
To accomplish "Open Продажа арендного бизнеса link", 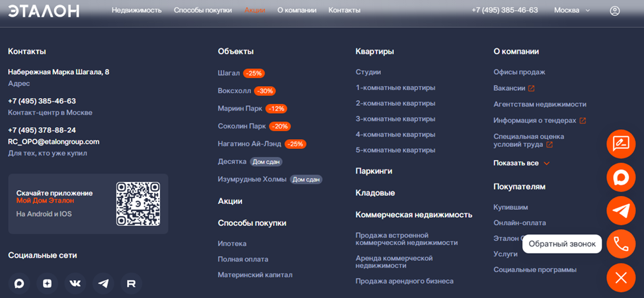I will coord(405,281).
